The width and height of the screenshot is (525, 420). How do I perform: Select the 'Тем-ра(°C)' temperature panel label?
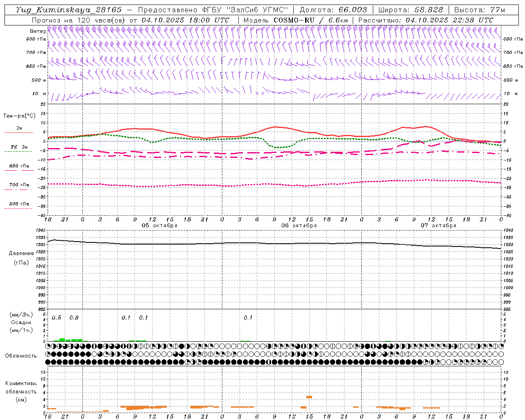click(x=19, y=116)
